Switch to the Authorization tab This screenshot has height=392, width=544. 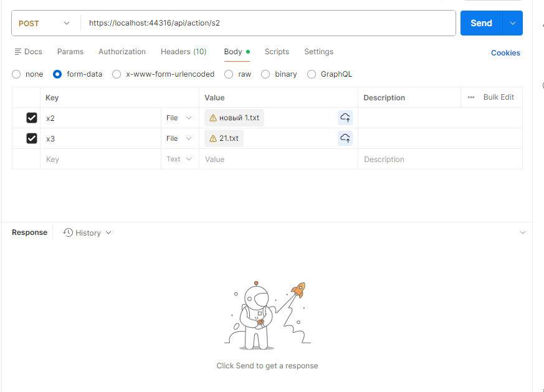[x=122, y=52]
